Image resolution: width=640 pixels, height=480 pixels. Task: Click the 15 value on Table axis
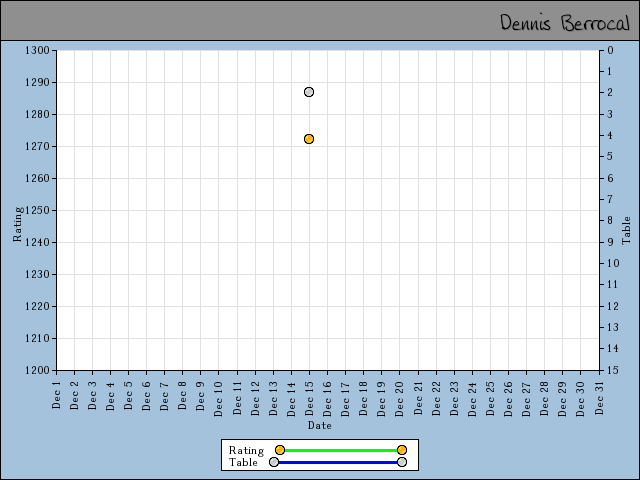[610, 370]
